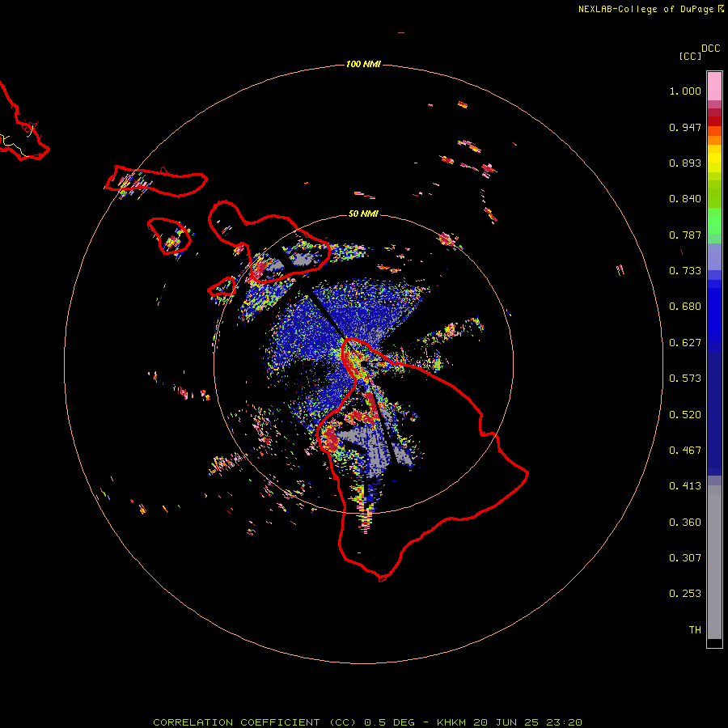Pick the bright green swatch just above 0.787
Image resolution: width=728 pixels, height=728 pixels.
714,221
